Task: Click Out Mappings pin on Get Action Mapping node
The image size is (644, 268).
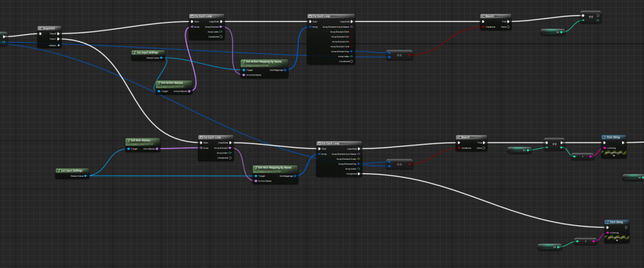Action: click(285, 70)
